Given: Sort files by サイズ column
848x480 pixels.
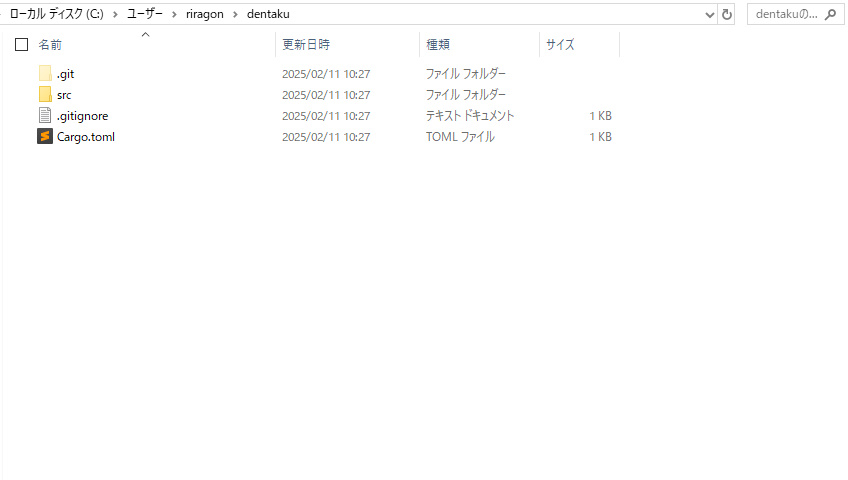Looking at the screenshot, I should tap(560, 45).
